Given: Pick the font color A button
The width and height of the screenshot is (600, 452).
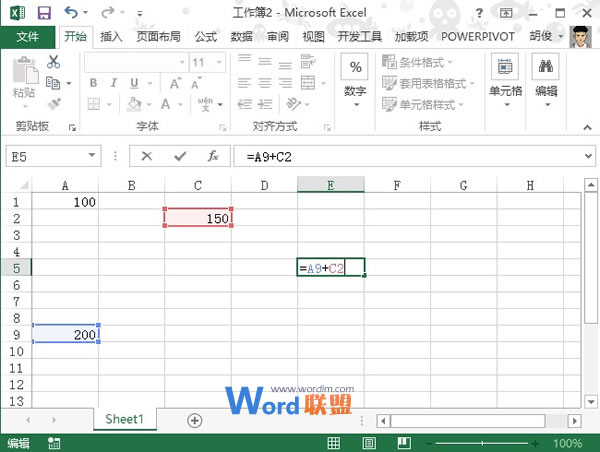Looking at the screenshot, I should coord(165,104).
